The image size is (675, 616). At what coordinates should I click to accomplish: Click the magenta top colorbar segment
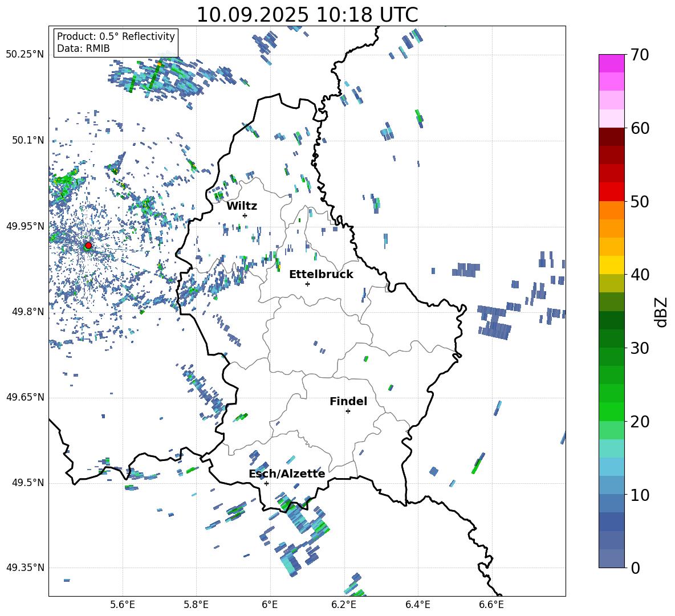[x=611, y=63]
